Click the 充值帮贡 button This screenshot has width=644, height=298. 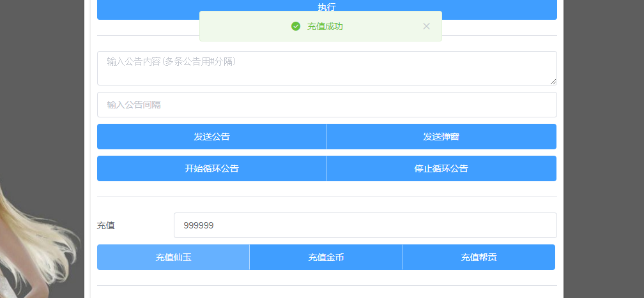pyautogui.click(x=479, y=257)
